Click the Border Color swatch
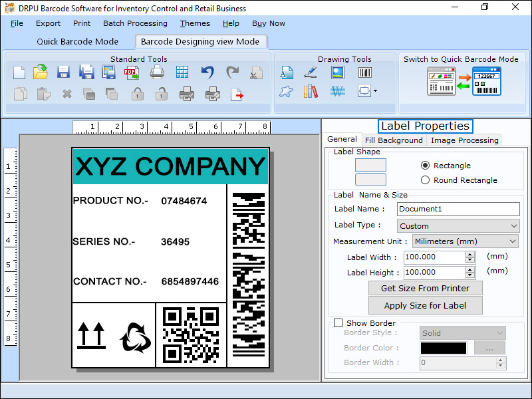Screen dimensions: 532x399 [443, 348]
